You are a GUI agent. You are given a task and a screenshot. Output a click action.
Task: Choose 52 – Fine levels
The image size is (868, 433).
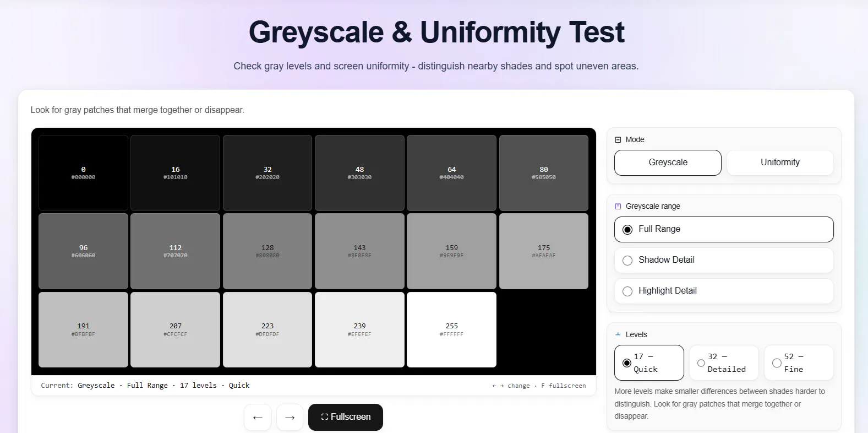click(x=799, y=362)
